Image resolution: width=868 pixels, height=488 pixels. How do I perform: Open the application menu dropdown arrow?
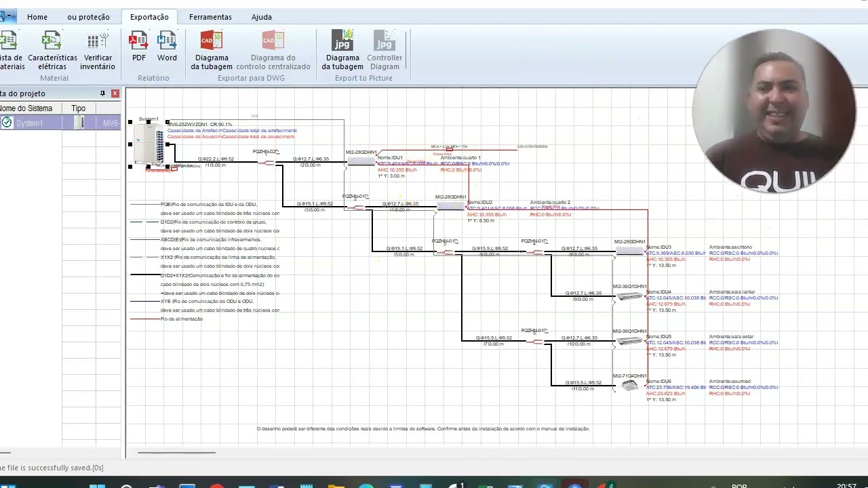9,16
